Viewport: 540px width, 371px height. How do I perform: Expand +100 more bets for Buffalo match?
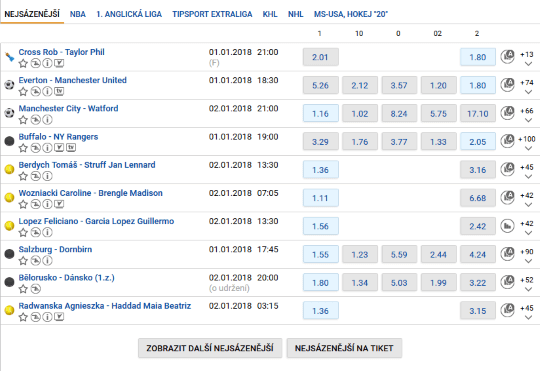(x=527, y=144)
